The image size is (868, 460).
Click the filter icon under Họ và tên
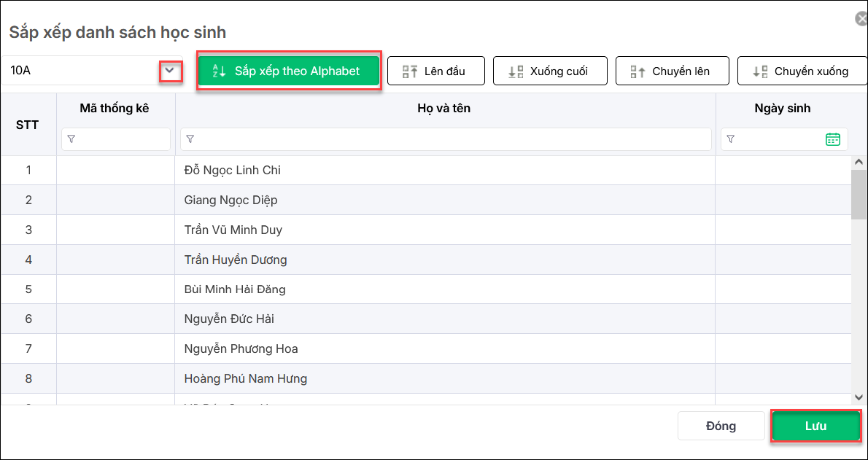190,139
